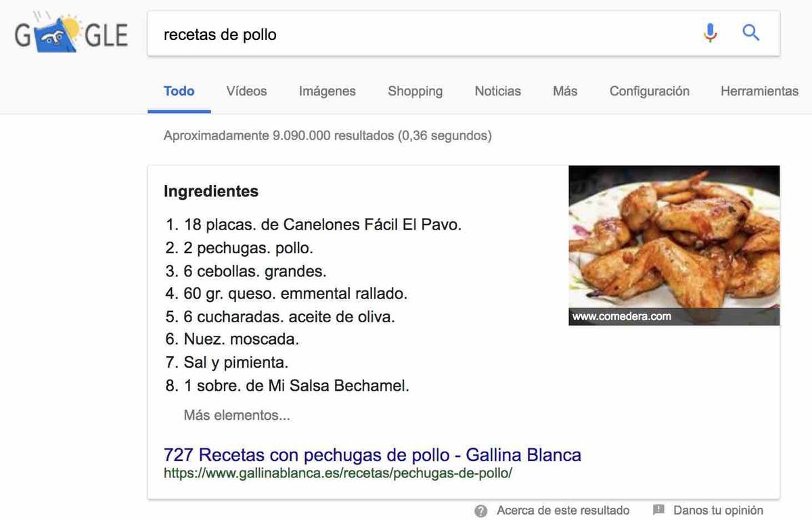Click the chicken wings image from comedera.com

[x=674, y=245]
